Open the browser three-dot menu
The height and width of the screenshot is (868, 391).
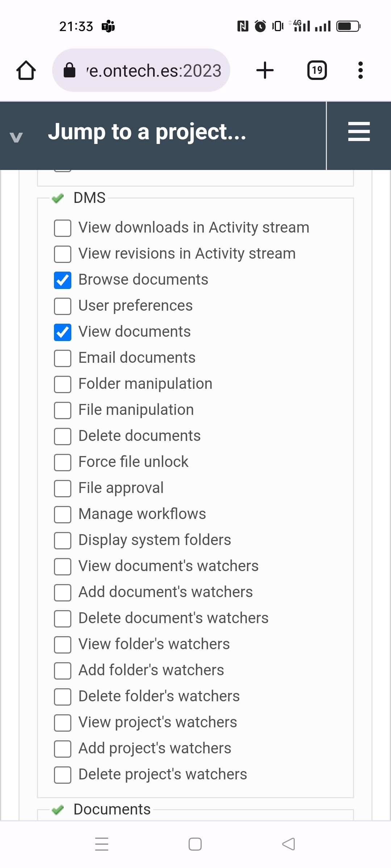[360, 70]
